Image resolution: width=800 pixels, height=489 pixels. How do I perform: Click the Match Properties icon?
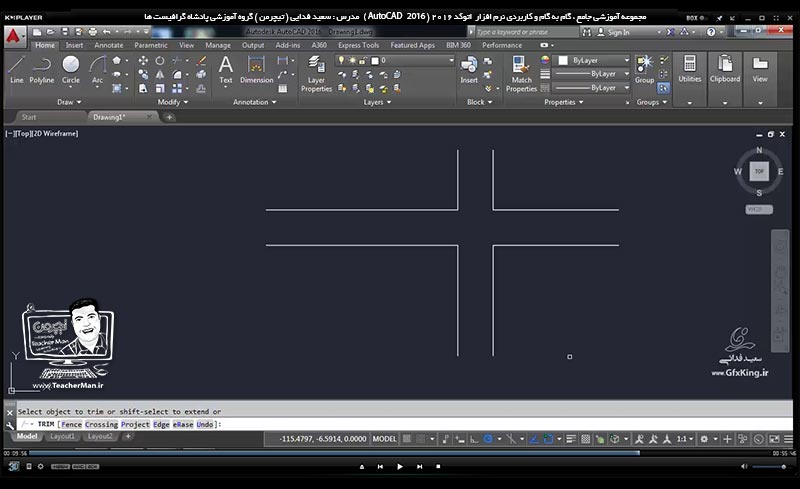tap(521, 74)
